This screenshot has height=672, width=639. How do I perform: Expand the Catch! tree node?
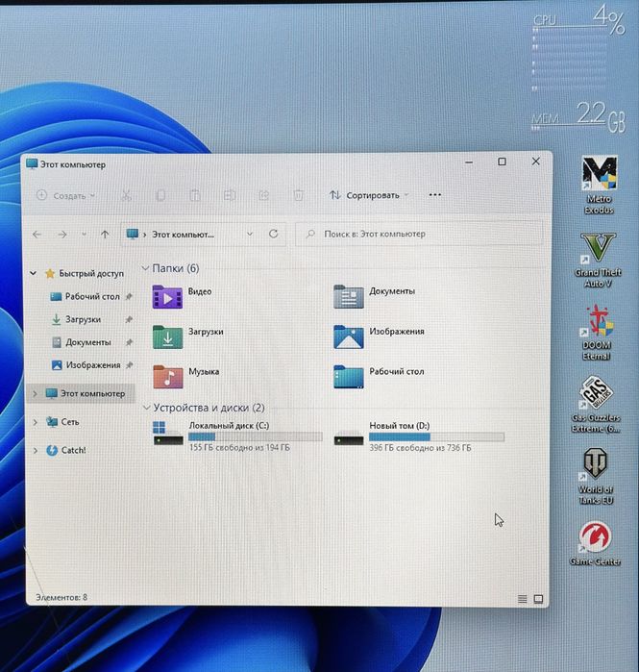(x=36, y=451)
